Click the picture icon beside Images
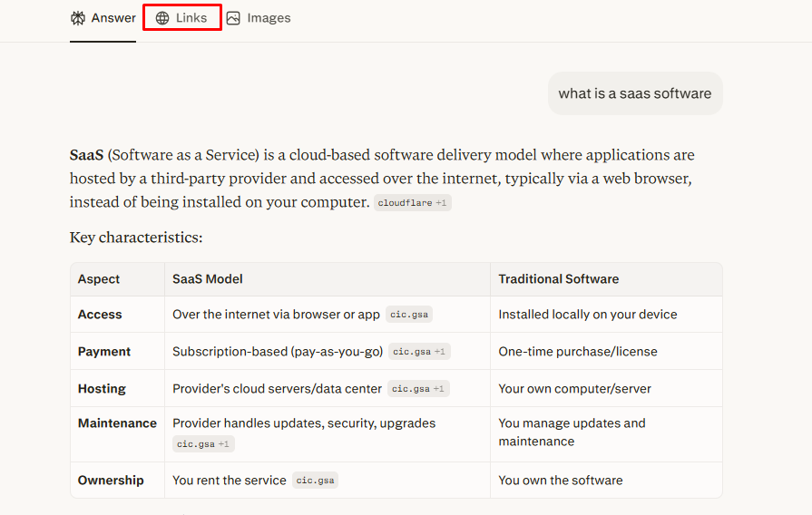 coord(233,18)
